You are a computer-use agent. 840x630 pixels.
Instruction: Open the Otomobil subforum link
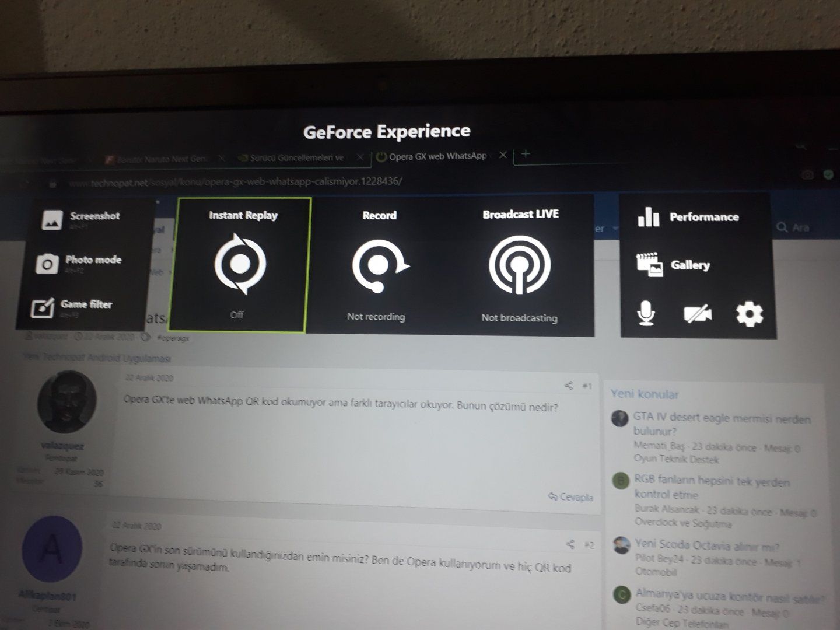pyautogui.click(x=656, y=572)
